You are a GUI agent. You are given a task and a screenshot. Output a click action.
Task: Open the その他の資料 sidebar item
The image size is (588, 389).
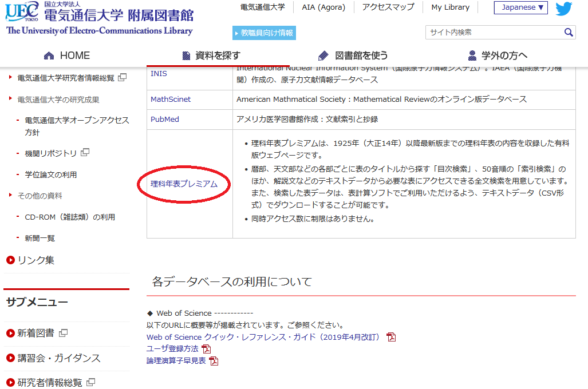click(x=40, y=196)
